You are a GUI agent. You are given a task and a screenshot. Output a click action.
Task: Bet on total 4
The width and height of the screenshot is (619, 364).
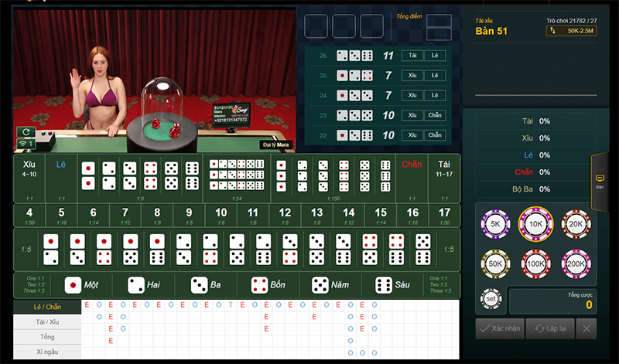pyautogui.click(x=29, y=216)
